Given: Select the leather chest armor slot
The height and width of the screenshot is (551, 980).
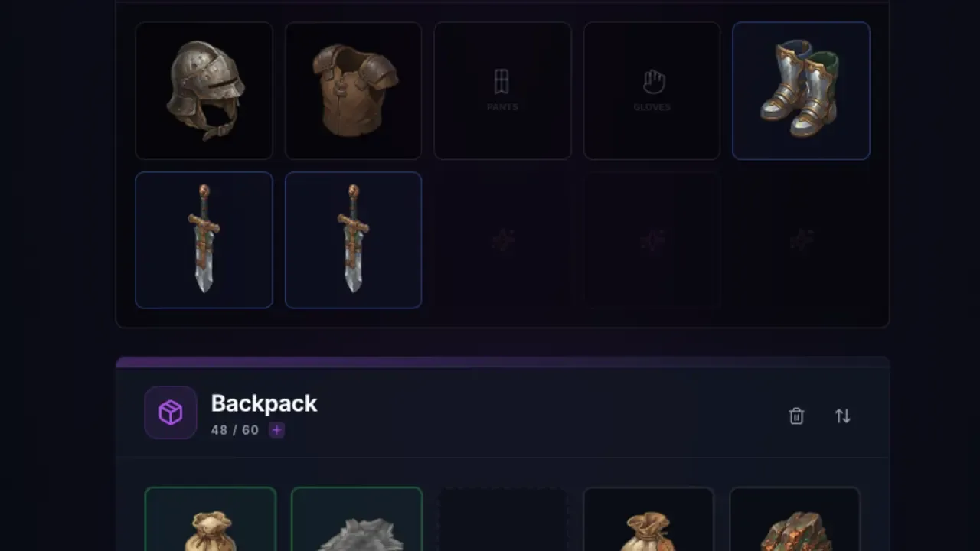Looking at the screenshot, I should [x=353, y=90].
